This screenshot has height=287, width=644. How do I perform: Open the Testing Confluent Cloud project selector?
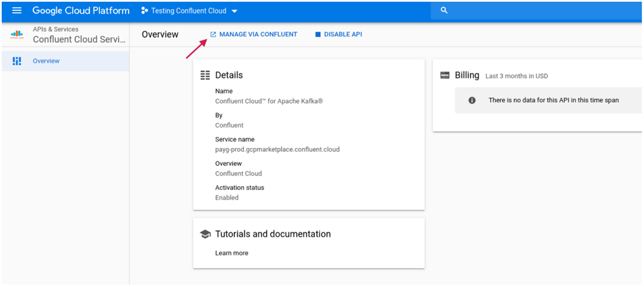click(189, 11)
